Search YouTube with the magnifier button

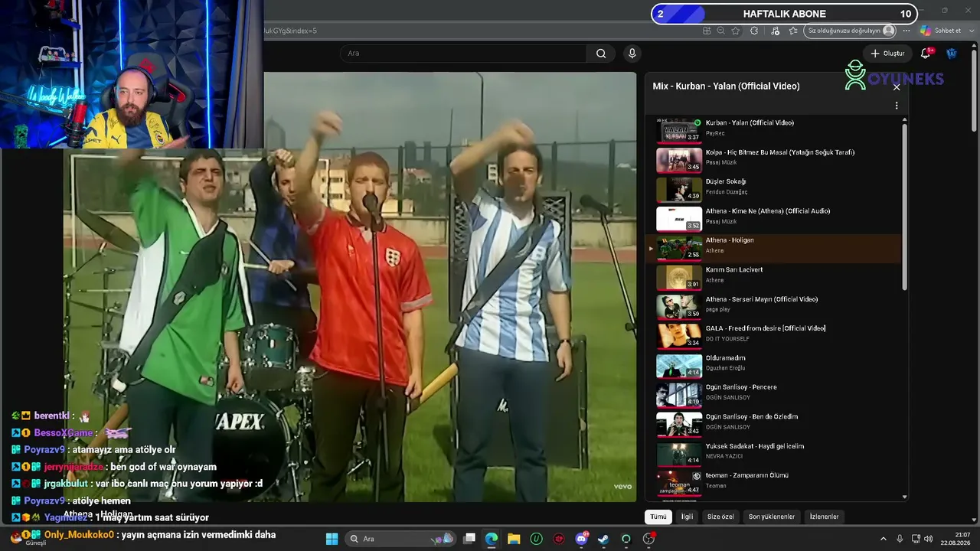pos(601,54)
